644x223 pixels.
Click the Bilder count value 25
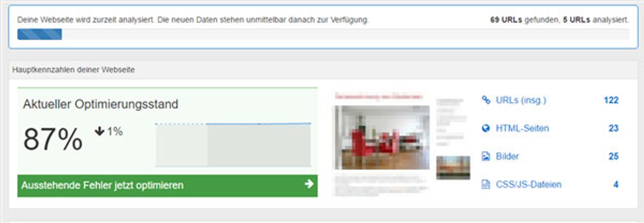(x=614, y=157)
